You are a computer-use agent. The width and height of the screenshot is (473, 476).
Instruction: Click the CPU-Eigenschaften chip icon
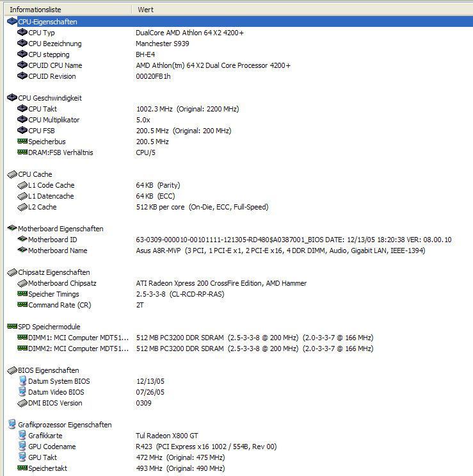pos(12,21)
